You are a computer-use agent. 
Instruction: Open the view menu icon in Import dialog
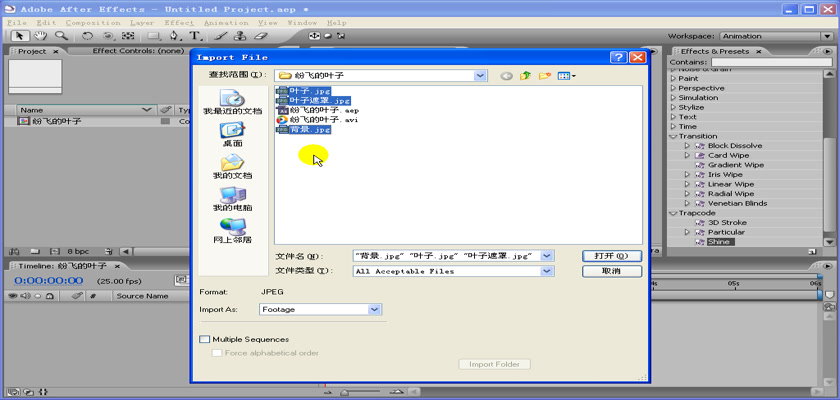tap(566, 76)
